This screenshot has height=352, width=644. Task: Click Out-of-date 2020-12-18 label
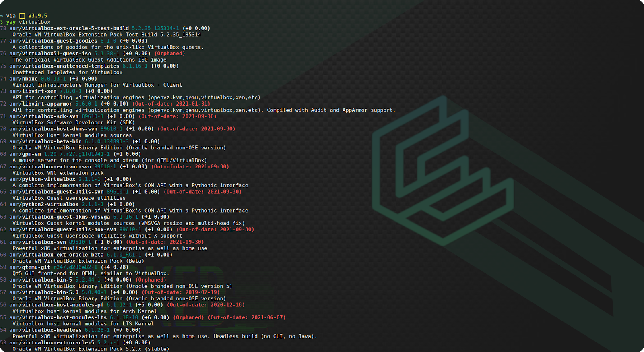point(206,305)
